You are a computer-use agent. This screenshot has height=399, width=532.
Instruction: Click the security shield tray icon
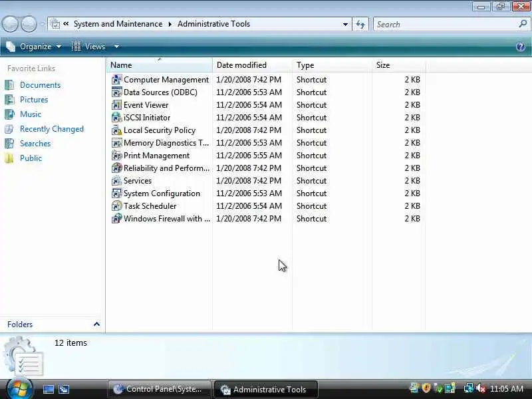tap(426, 388)
